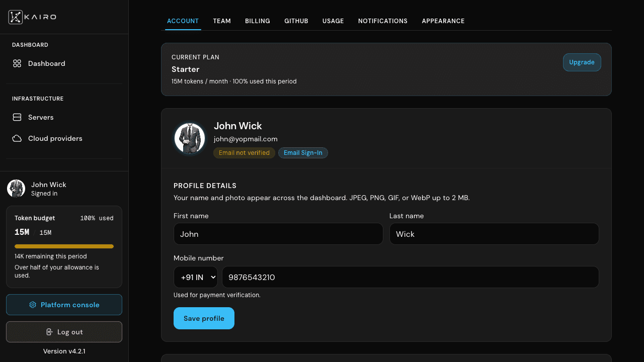This screenshot has height=362, width=644.
Task: Open the Servers sidebar item
Action: pyautogui.click(x=64, y=117)
